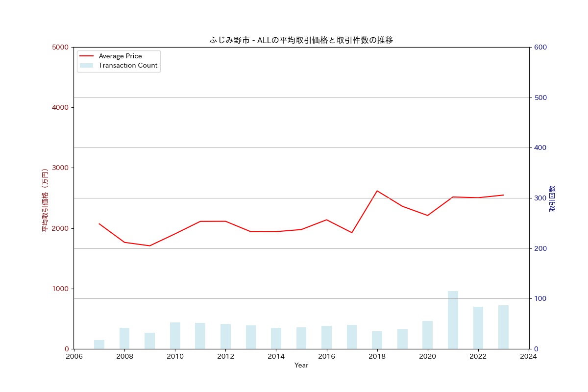Select the Transaction Count legend label
Image resolution: width=588 pixels, height=392 pixels.
(x=128, y=66)
